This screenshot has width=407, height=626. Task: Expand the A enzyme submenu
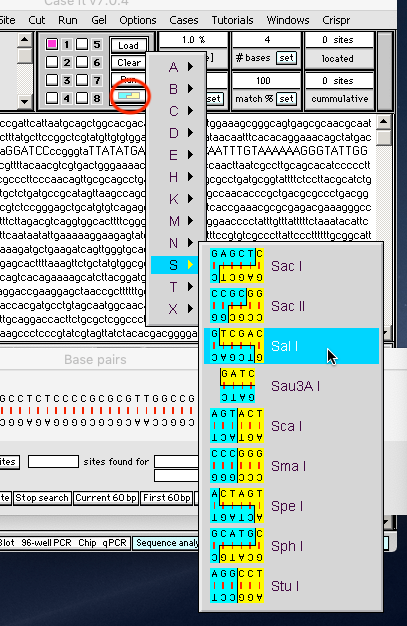coord(176,67)
